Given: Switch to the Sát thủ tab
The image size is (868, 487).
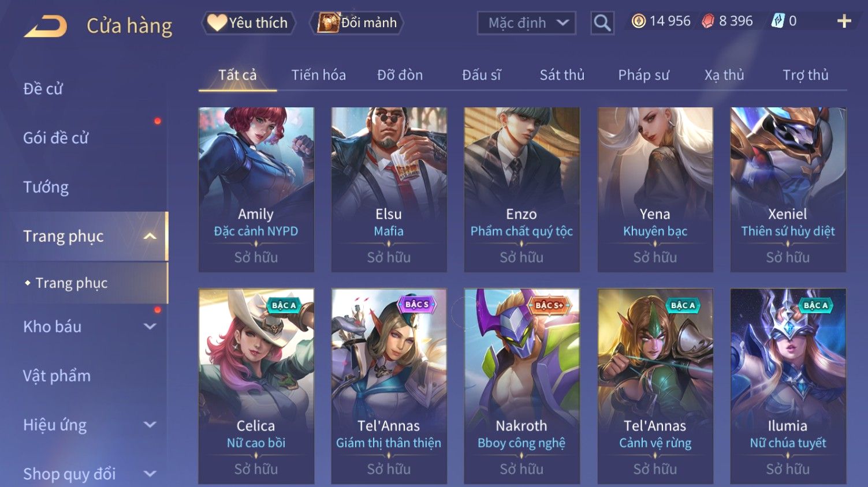Looking at the screenshot, I should tap(562, 75).
